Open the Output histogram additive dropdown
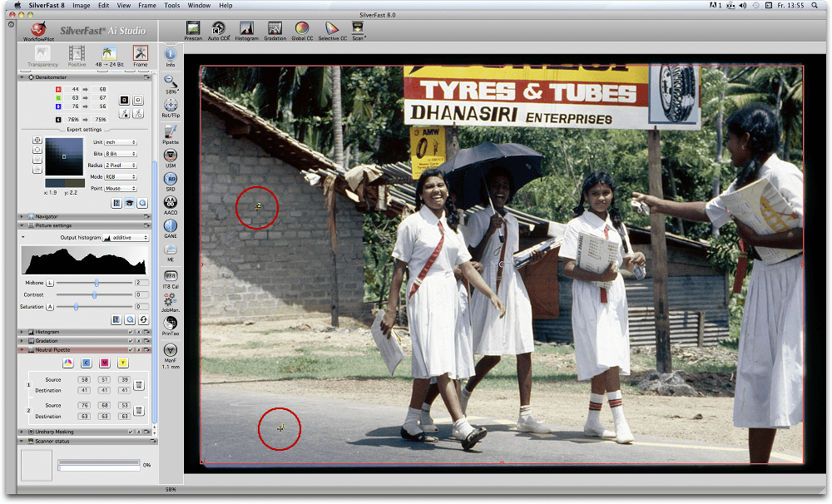This screenshot has height=504, width=832. point(126,238)
